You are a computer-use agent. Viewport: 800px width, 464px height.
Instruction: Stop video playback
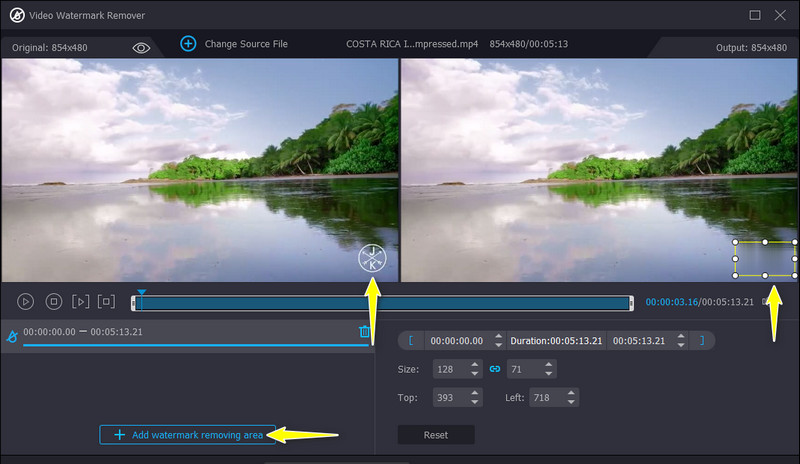coord(54,301)
